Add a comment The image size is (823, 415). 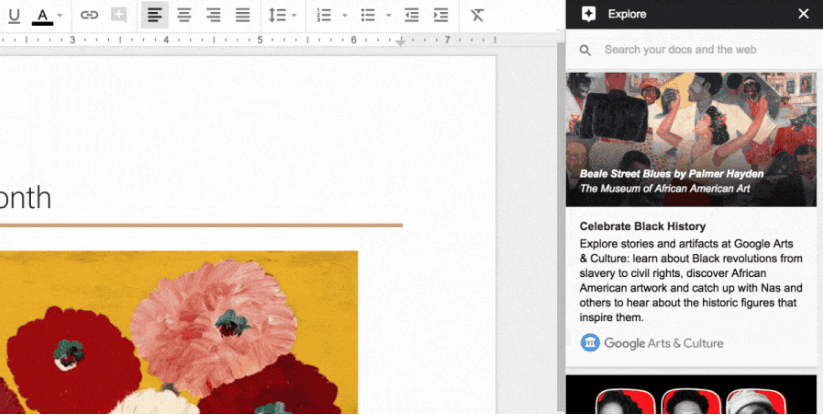119,15
